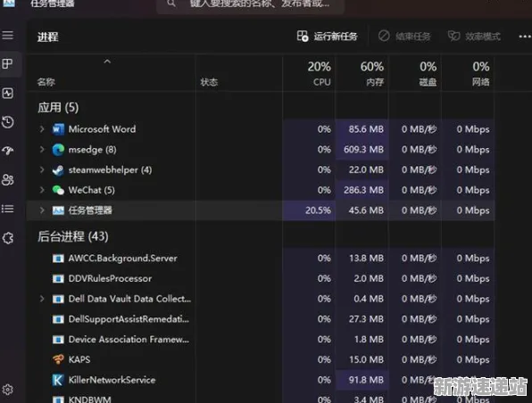The width and height of the screenshot is (532, 403).
Task: Expand the Microsoft Word process group
Action: (x=42, y=129)
